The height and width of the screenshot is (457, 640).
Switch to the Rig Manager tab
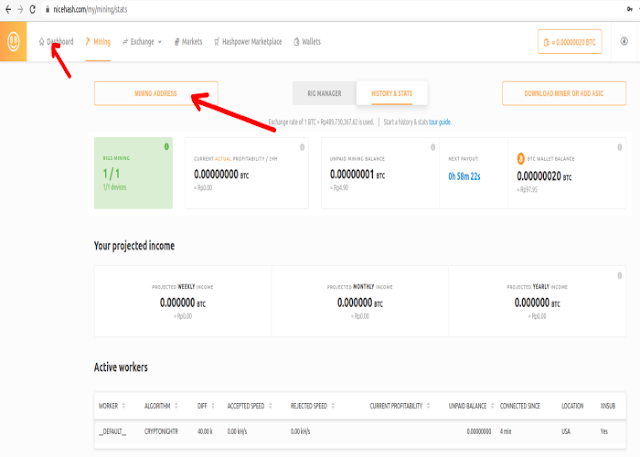[324, 93]
